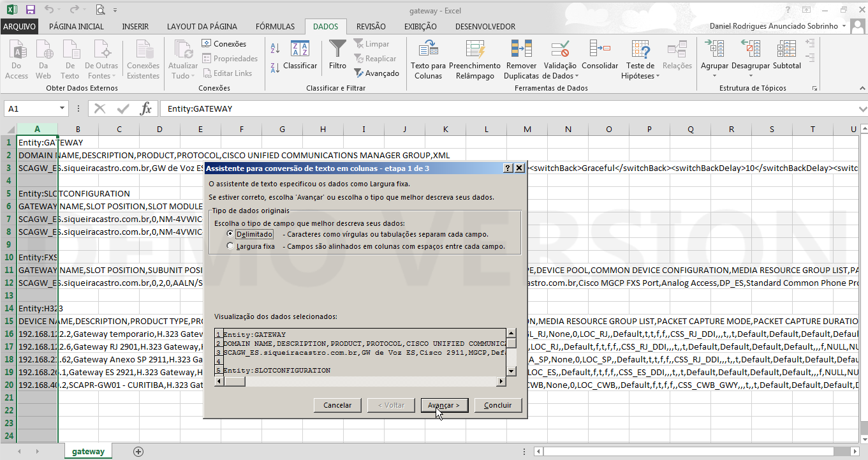Switch to the EXIBIÇÃO tab
This screenshot has height=460, width=868.
[420, 27]
